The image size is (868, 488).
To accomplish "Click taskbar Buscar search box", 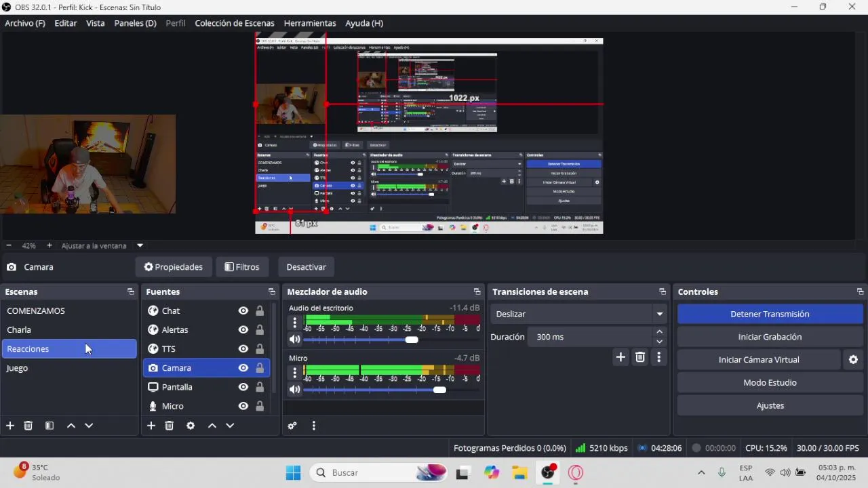I will [x=380, y=472].
